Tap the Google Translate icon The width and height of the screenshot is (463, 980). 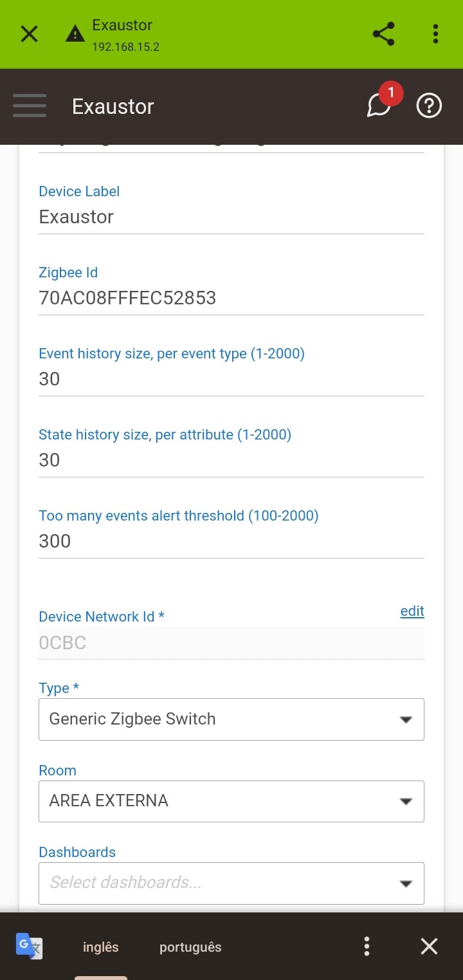coord(29,947)
